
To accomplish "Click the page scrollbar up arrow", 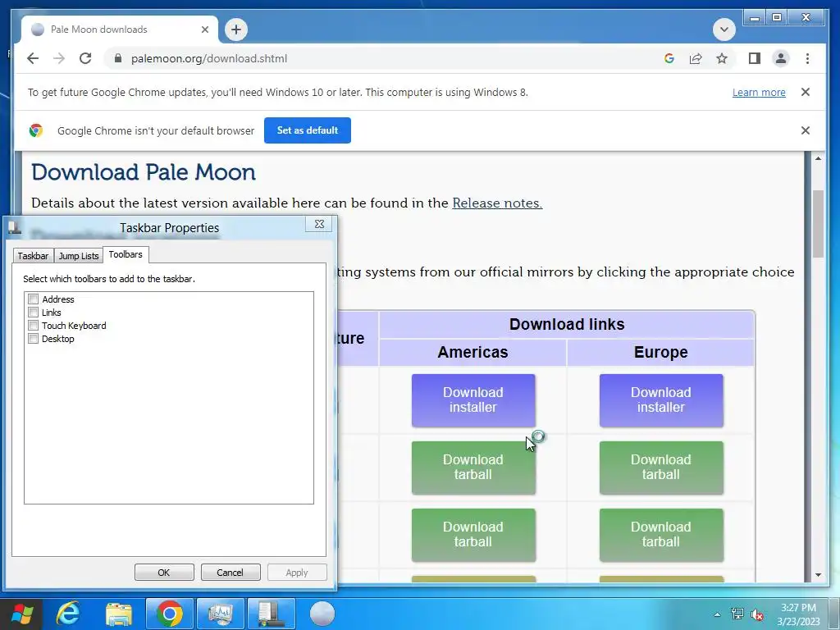I will (x=818, y=158).
